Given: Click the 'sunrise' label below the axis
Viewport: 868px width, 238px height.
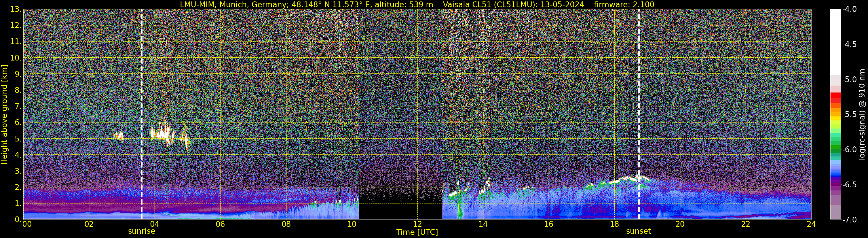Looking at the screenshot, I should click(142, 231).
